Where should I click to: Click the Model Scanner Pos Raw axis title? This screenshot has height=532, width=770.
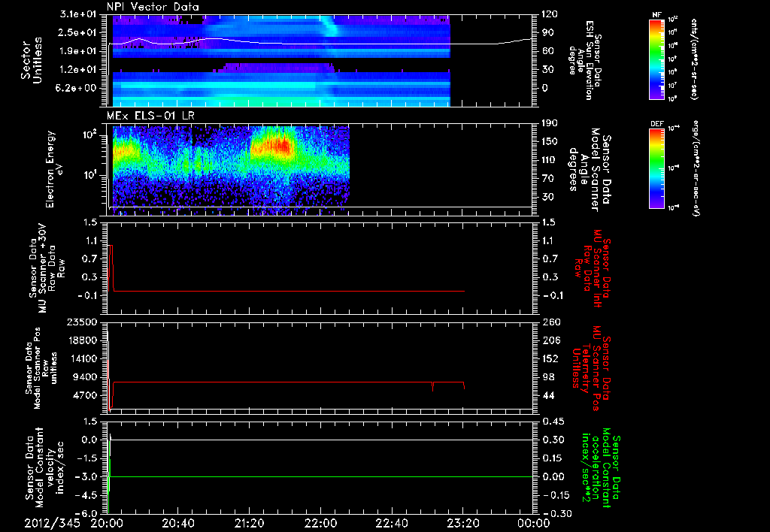[x=41, y=367]
